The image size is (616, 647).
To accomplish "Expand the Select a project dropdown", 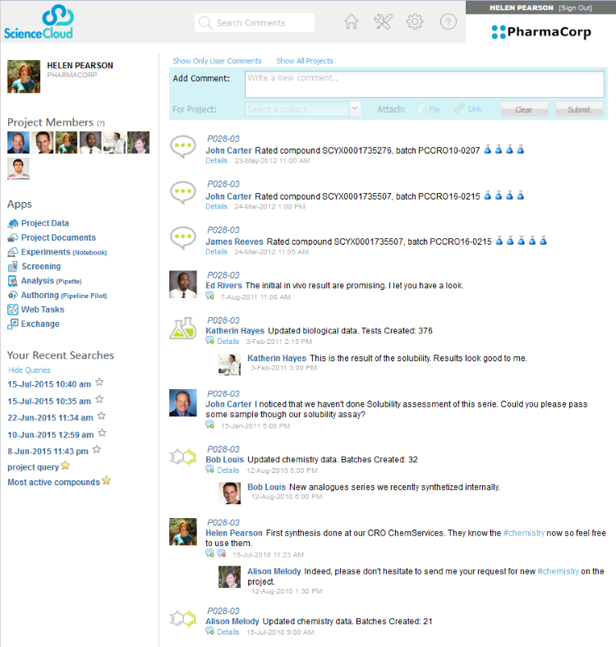I will pos(354,109).
